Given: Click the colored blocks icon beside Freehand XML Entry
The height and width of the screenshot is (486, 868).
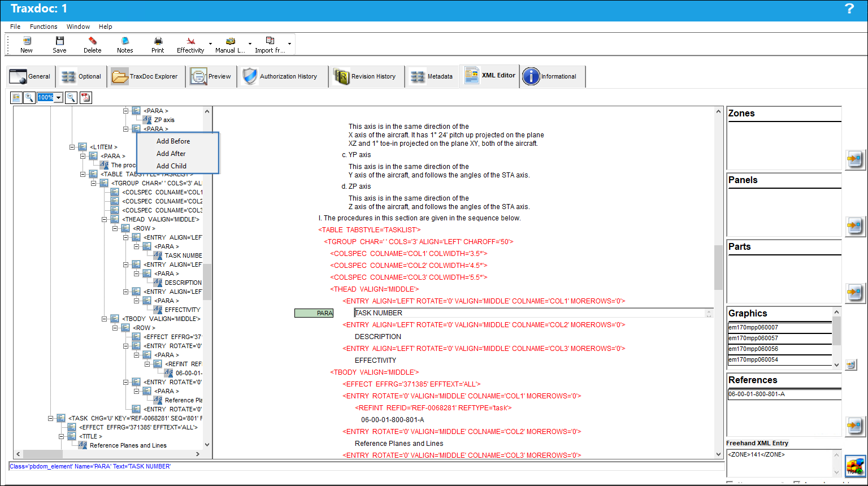Looking at the screenshot, I should click(x=855, y=466).
